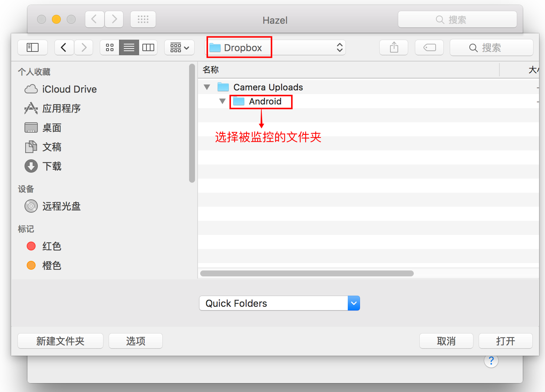Switch to column view mode

click(x=148, y=47)
